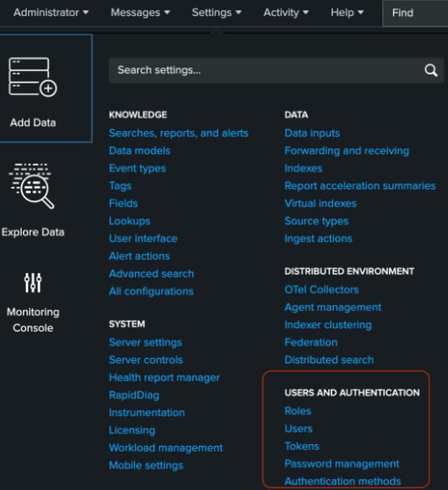Image resolution: width=448 pixels, height=490 pixels.
Task: Click into the Search settings field
Action: [x=276, y=70]
